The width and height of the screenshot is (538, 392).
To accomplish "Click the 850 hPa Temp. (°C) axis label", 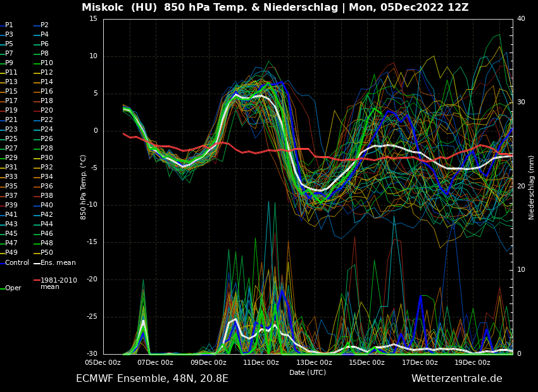I will point(83,187).
